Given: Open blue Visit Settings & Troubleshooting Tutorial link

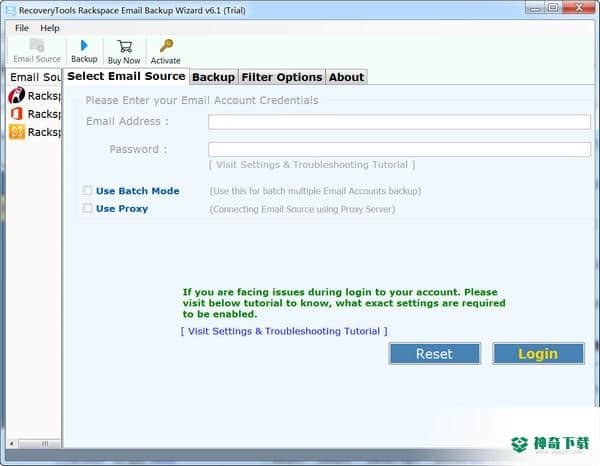Looking at the screenshot, I should click(284, 331).
